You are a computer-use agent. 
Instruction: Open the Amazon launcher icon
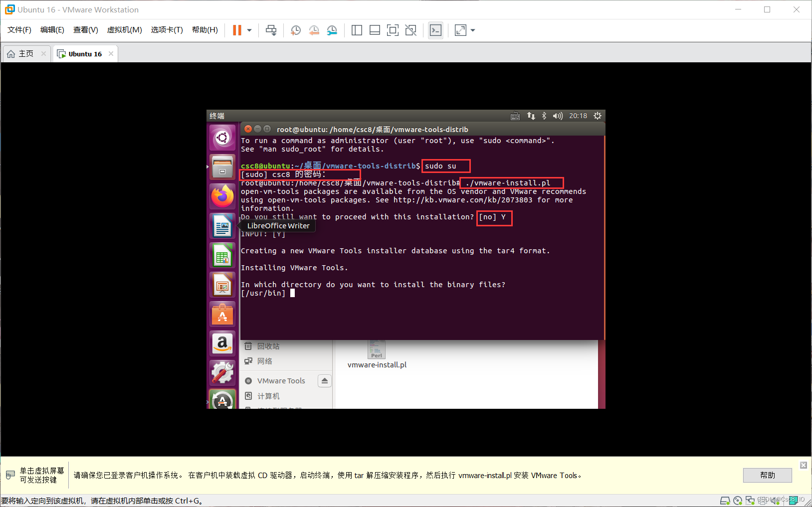[x=222, y=343]
